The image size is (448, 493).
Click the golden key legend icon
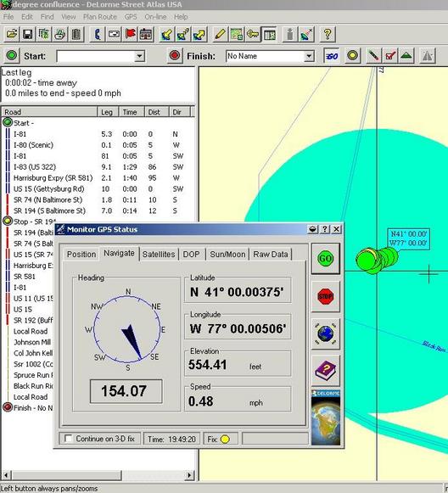coord(253,34)
